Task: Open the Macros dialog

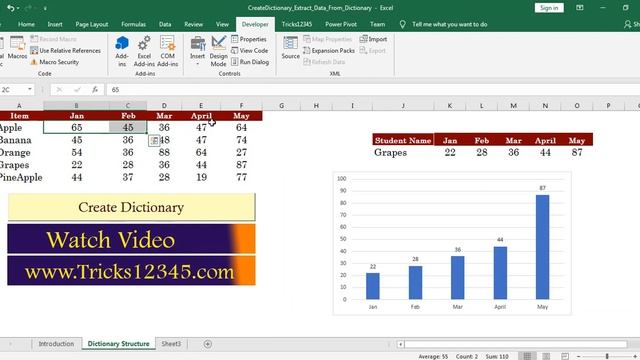Action: (x=18, y=48)
